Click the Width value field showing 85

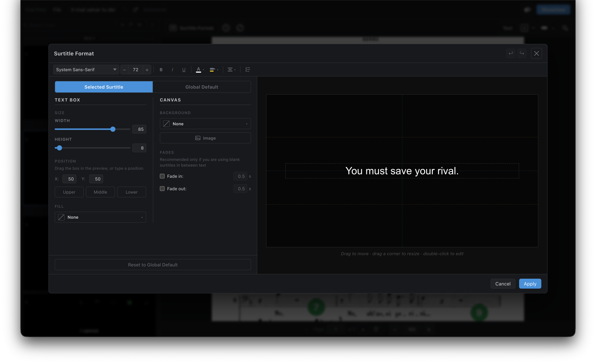[x=139, y=129]
